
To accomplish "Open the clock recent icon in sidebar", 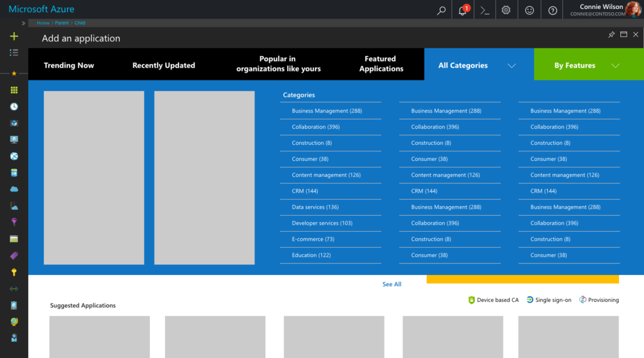I will coord(14,107).
